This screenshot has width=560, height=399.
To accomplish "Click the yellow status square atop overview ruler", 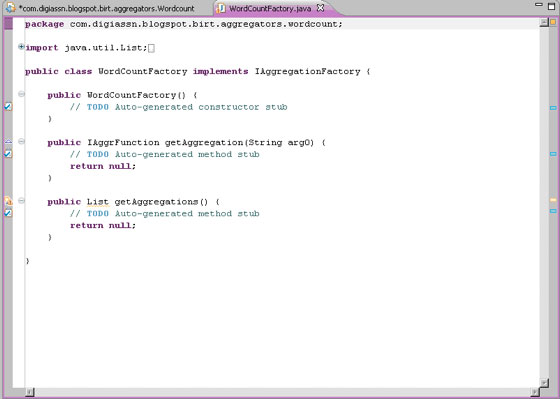I will click(x=553, y=23).
